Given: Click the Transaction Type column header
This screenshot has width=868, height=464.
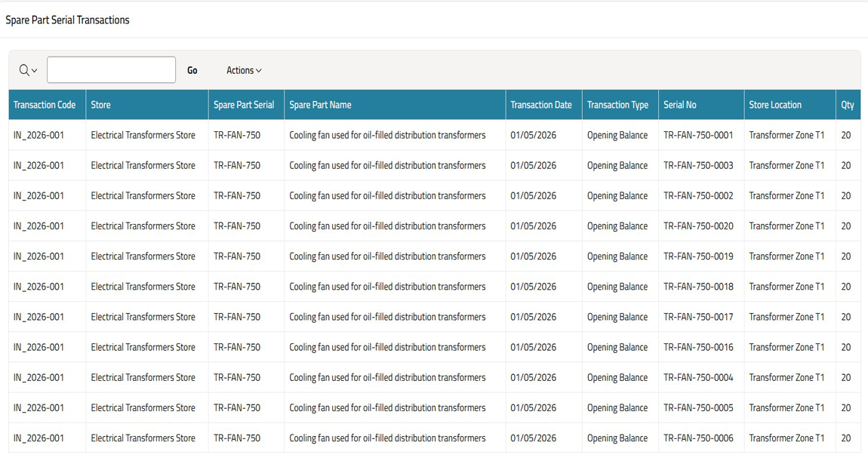Looking at the screenshot, I should (x=617, y=105).
